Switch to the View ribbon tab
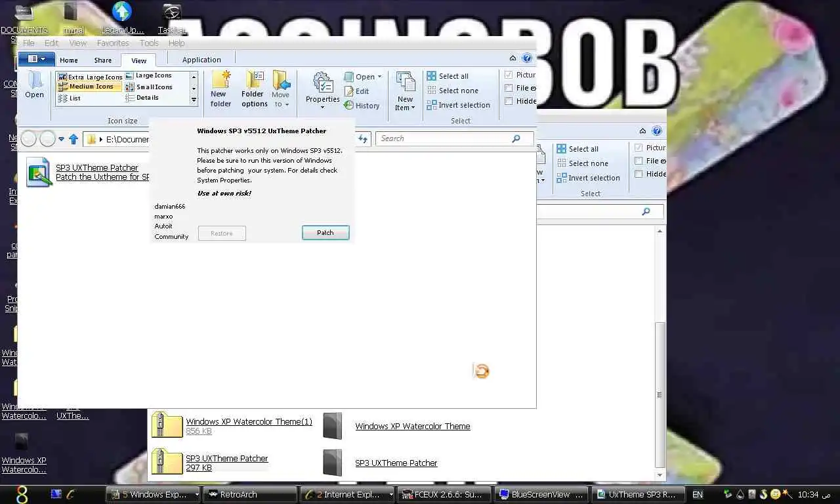 point(138,60)
